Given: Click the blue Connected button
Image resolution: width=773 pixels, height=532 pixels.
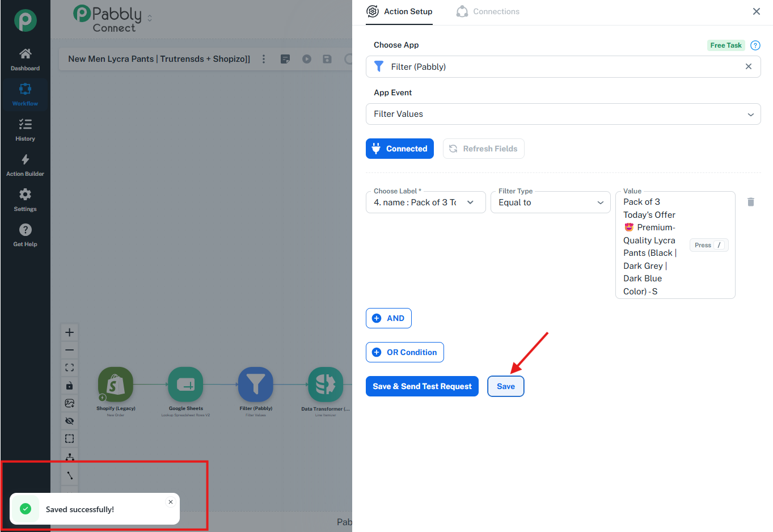Looking at the screenshot, I should pyautogui.click(x=400, y=149).
